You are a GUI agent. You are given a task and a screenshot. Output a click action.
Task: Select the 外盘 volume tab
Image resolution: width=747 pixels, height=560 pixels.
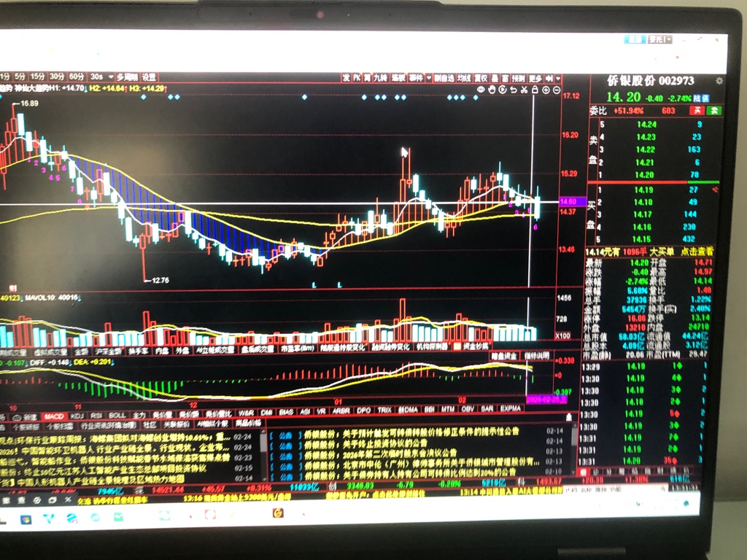pyautogui.click(x=182, y=351)
